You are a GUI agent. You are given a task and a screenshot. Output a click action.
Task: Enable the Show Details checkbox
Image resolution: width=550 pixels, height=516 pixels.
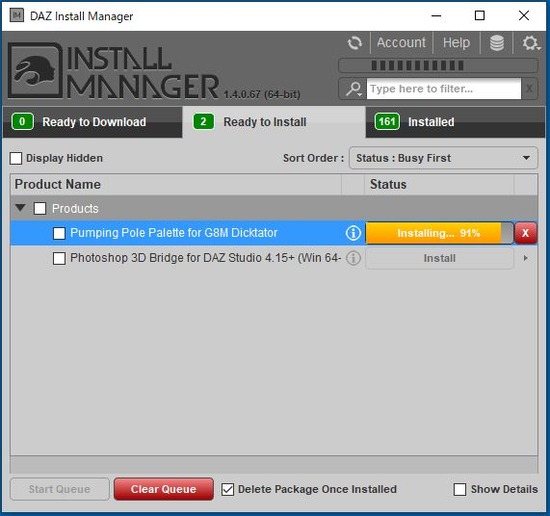(460, 489)
